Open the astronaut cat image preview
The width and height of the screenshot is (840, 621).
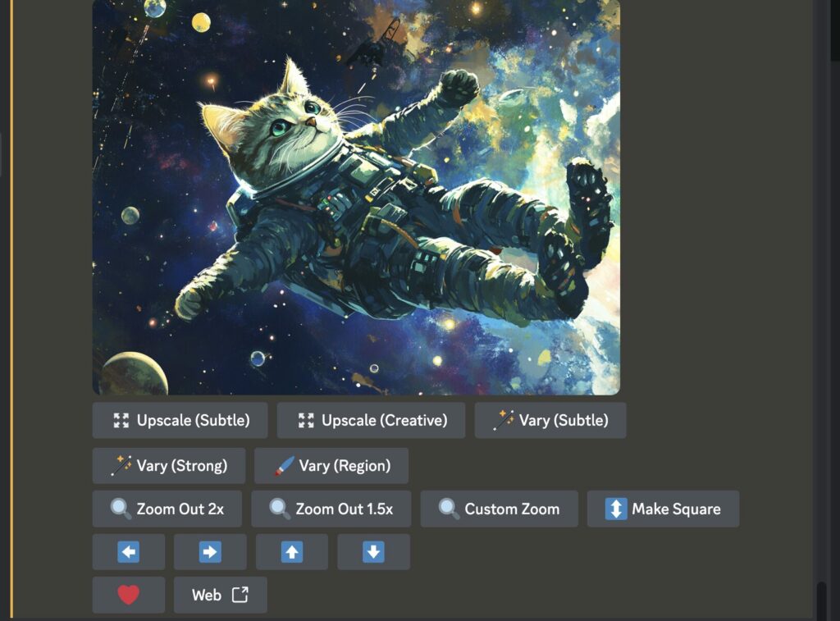tap(357, 197)
